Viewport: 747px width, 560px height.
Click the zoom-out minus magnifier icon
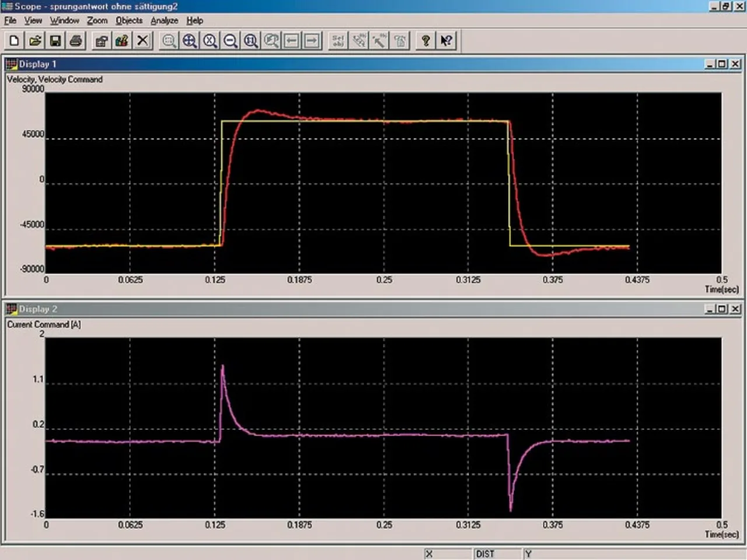pos(231,40)
